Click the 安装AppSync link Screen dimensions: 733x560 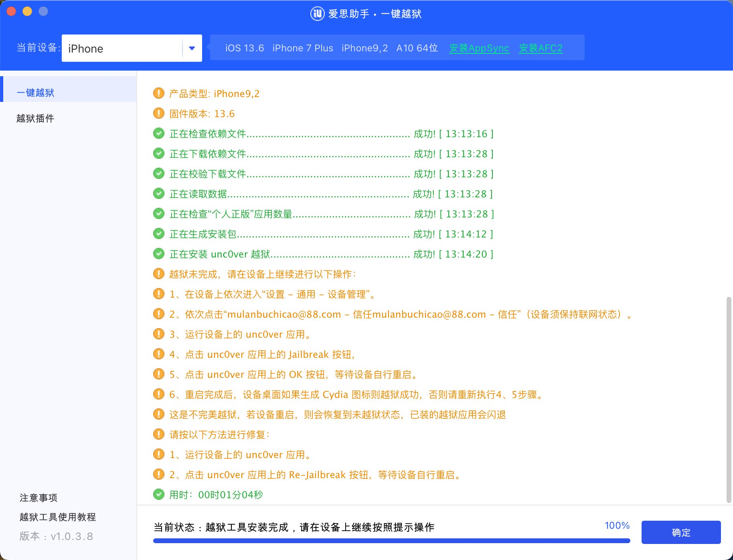pyautogui.click(x=479, y=48)
